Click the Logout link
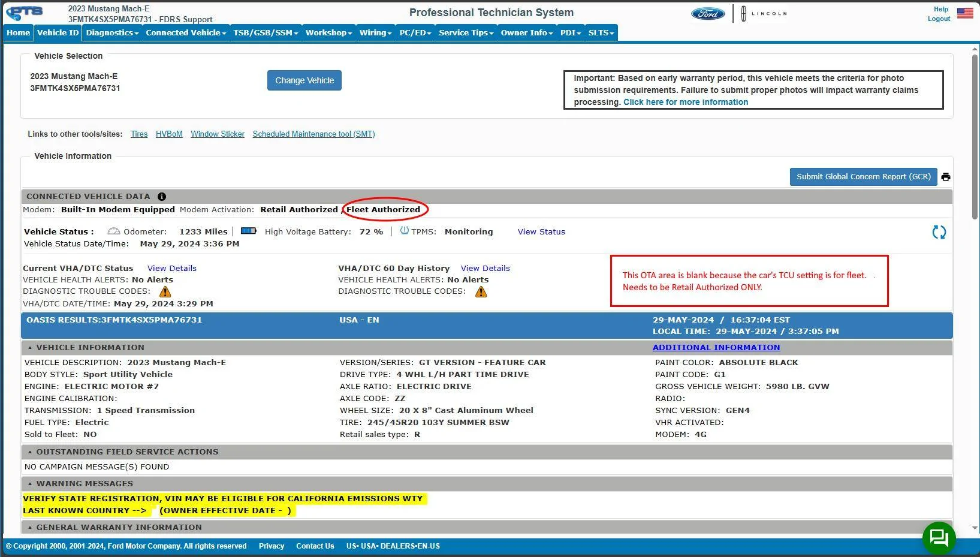Image resolution: width=980 pixels, height=557 pixels. [x=939, y=19]
